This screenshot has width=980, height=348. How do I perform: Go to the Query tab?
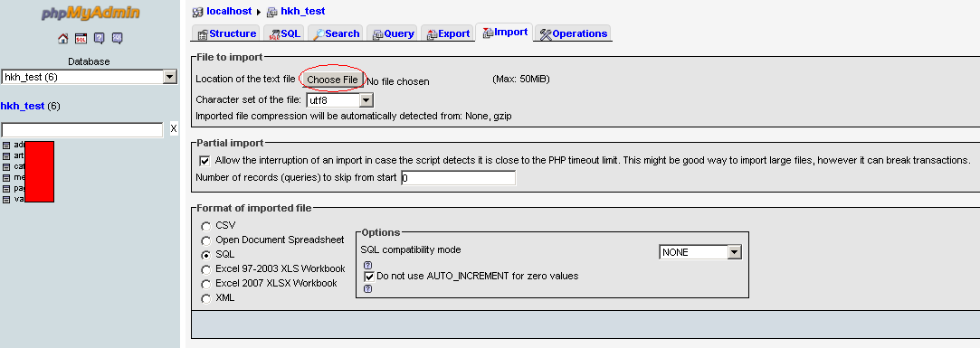pos(394,33)
